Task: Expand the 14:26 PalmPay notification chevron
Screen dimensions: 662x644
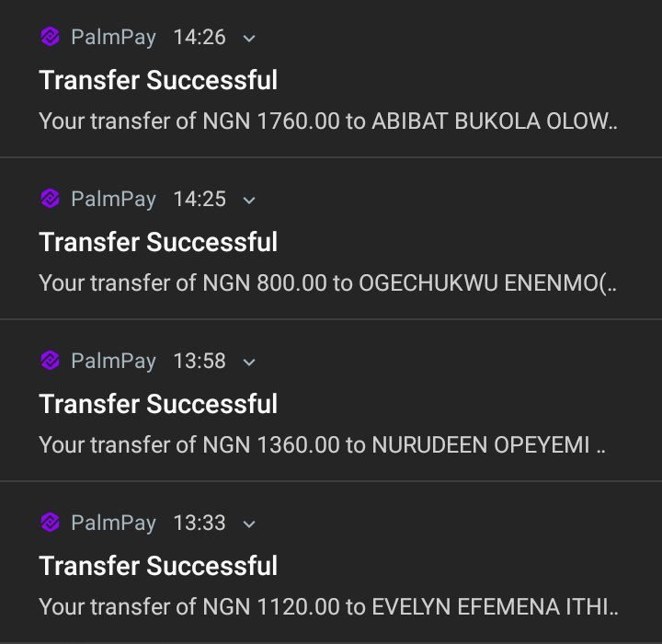Action: (x=249, y=39)
